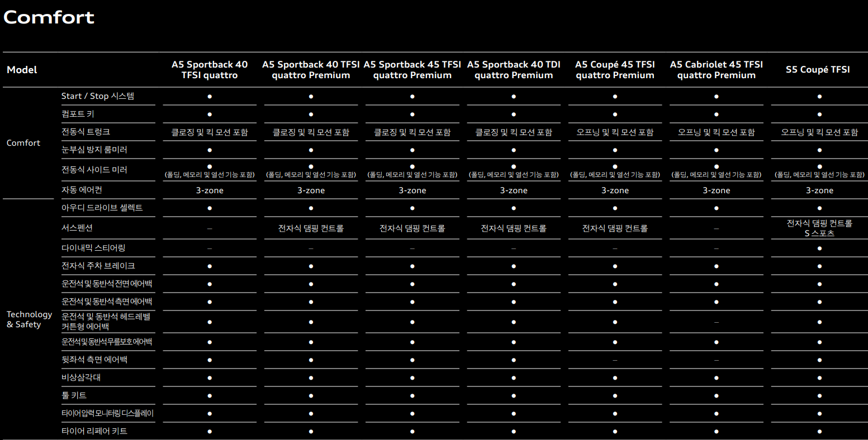Click A5 Coupé 45 TFSI quattro Premium header
The image size is (868, 440).
tap(615, 70)
